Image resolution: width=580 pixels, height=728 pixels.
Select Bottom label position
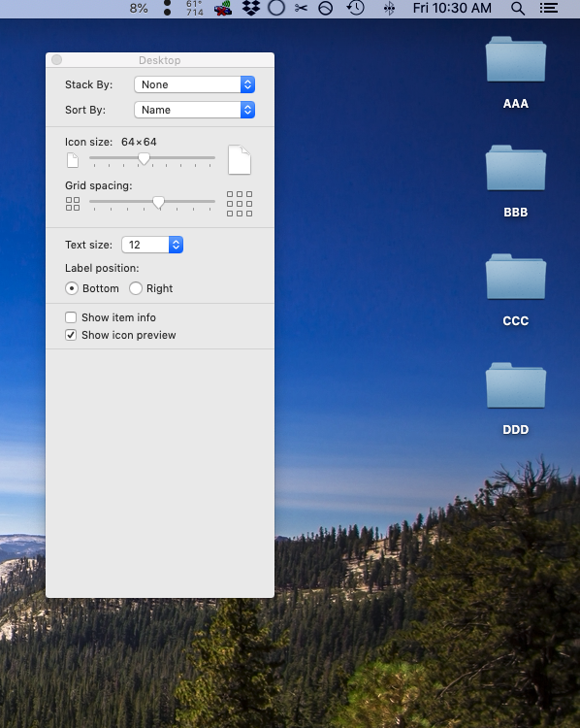click(72, 288)
